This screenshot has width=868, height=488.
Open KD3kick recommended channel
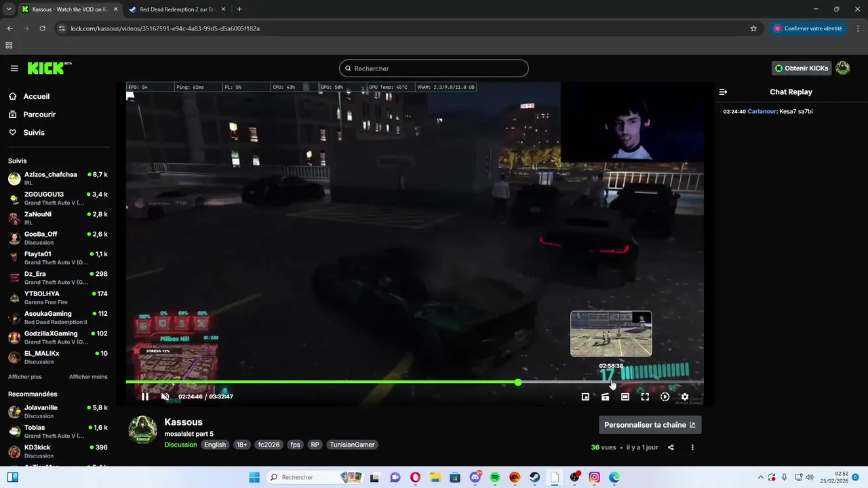pos(58,451)
